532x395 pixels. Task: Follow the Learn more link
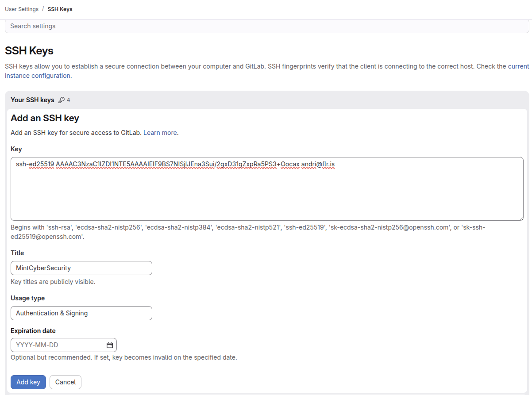click(x=160, y=133)
